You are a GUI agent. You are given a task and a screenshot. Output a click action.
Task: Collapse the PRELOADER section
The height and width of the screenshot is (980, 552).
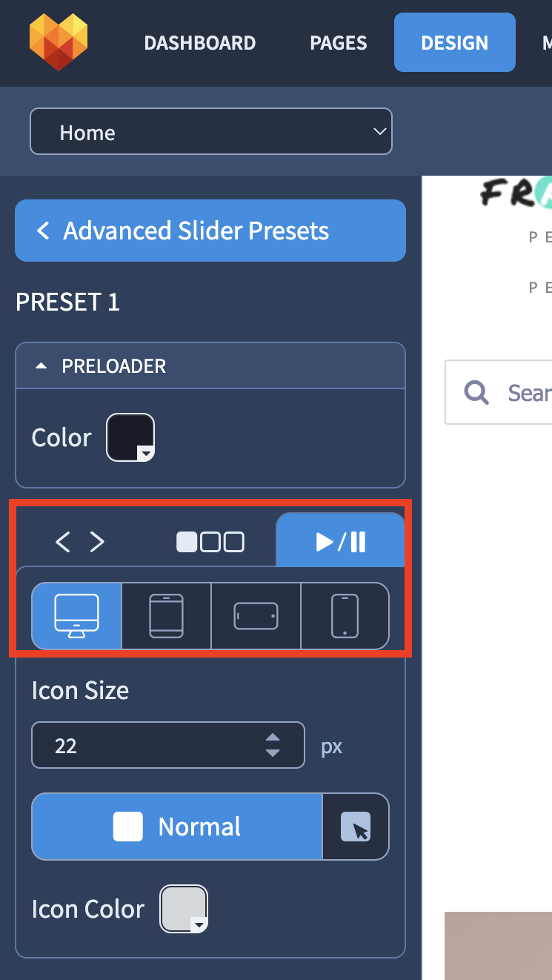(x=210, y=365)
